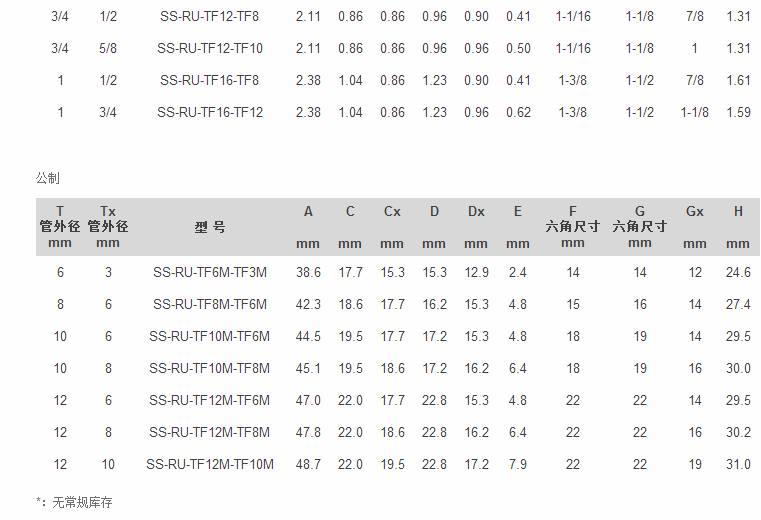Click model number SS-RU-TF6M-TF3M
Screen dimensions: 761x520
(x=210, y=272)
